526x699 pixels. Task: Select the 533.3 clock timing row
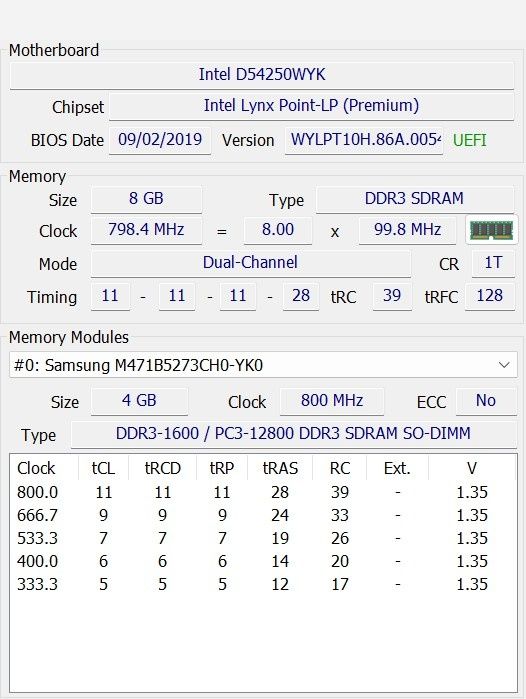click(x=263, y=539)
